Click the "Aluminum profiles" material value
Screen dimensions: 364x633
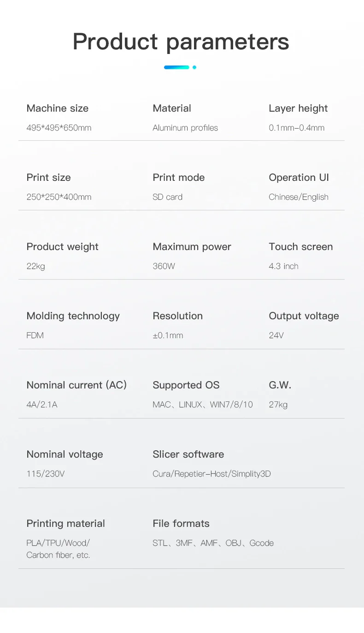[185, 128]
